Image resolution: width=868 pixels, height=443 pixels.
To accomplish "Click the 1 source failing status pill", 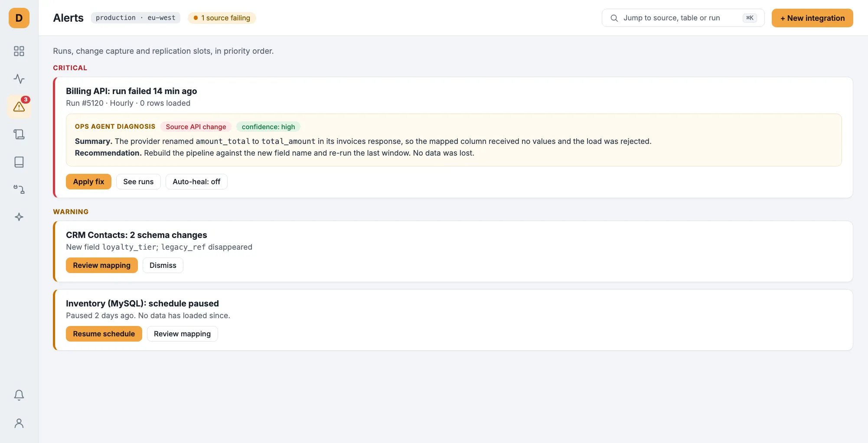I will pyautogui.click(x=222, y=18).
